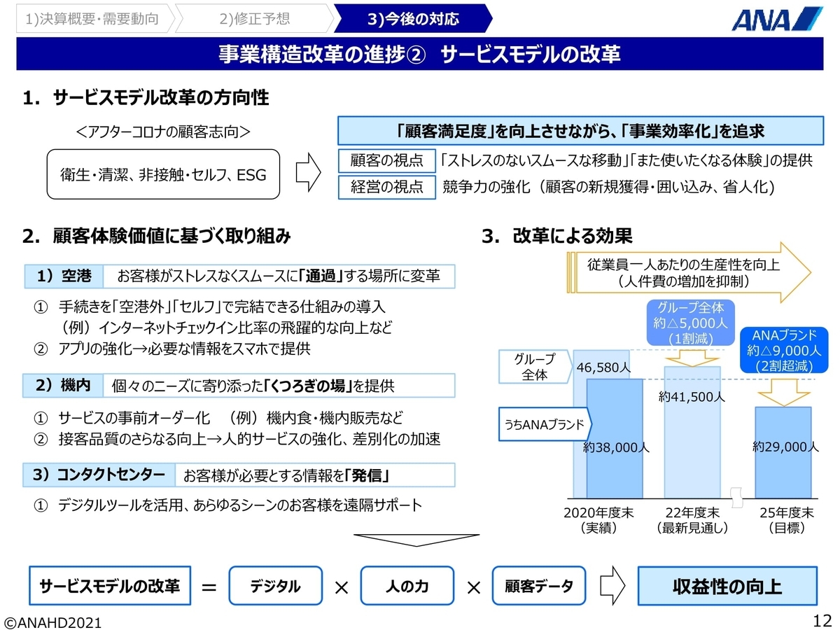Click the 収益性の向上 result box
This screenshot has height=630, width=840.
727,587
